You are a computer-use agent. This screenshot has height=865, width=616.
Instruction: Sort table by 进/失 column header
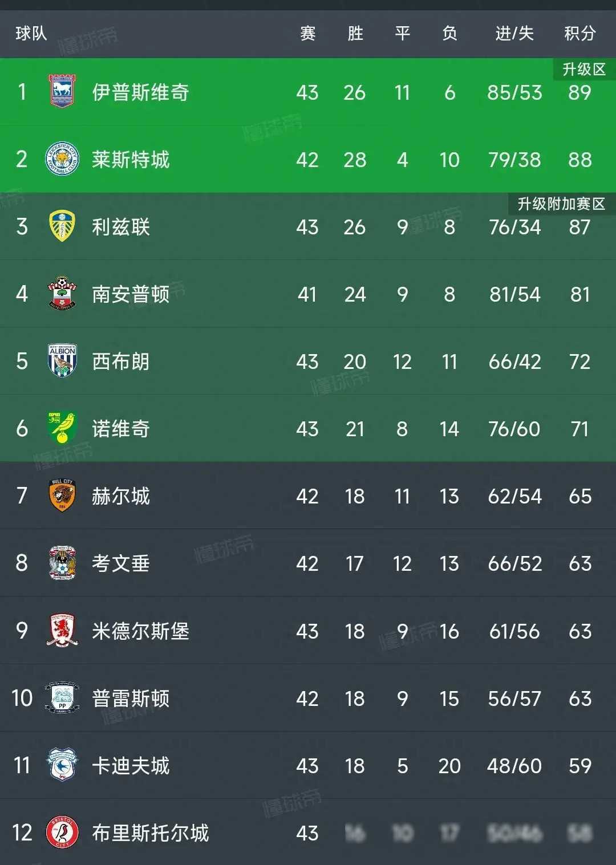pyautogui.click(x=514, y=34)
